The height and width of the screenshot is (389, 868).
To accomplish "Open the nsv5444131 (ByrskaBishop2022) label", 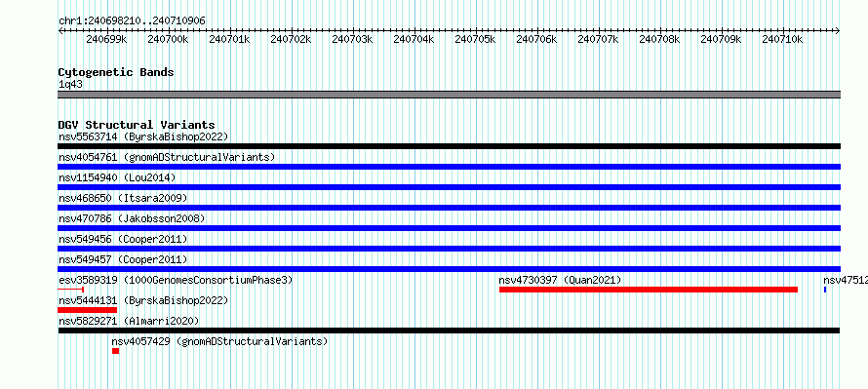I will tap(143, 300).
